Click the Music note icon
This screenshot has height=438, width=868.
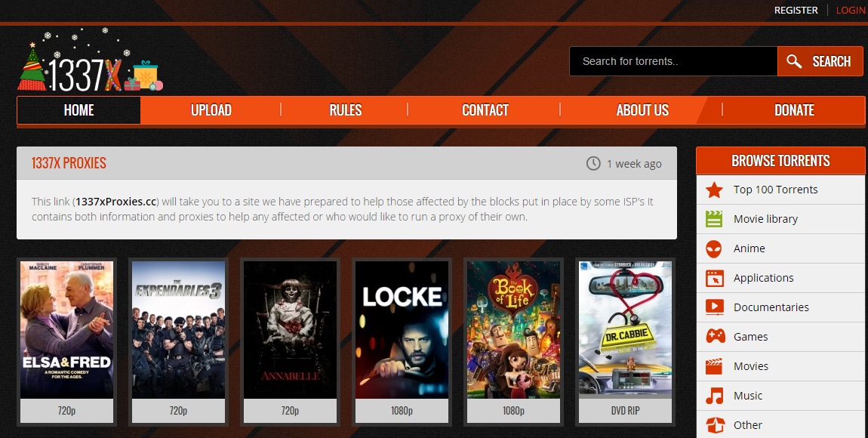714,396
